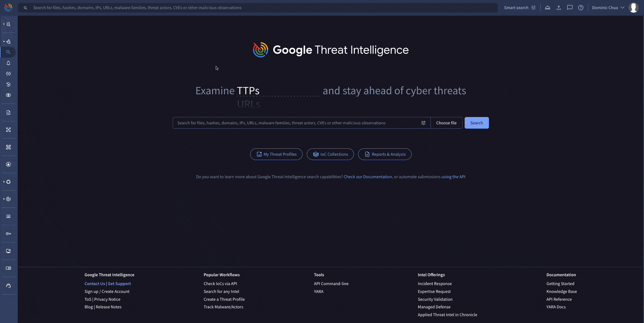The image size is (644, 323).
Task: Open Check IoCs via API workflow
Action: (220, 284)
